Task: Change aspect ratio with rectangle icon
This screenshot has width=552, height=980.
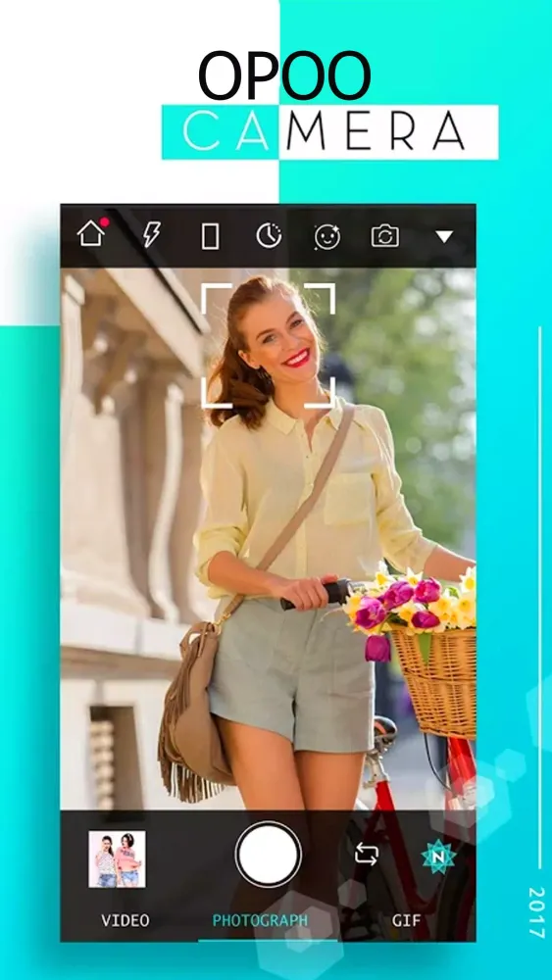Action: (210, 237)
